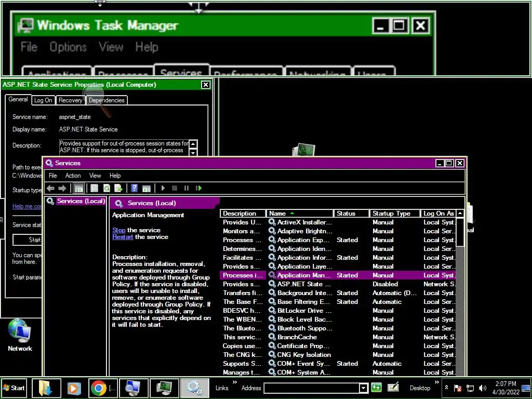Image resolution: width=532 pixels, height=399 pixels.
Task: Switch to Task Manager taskbar button
Action: coord(164,388)
